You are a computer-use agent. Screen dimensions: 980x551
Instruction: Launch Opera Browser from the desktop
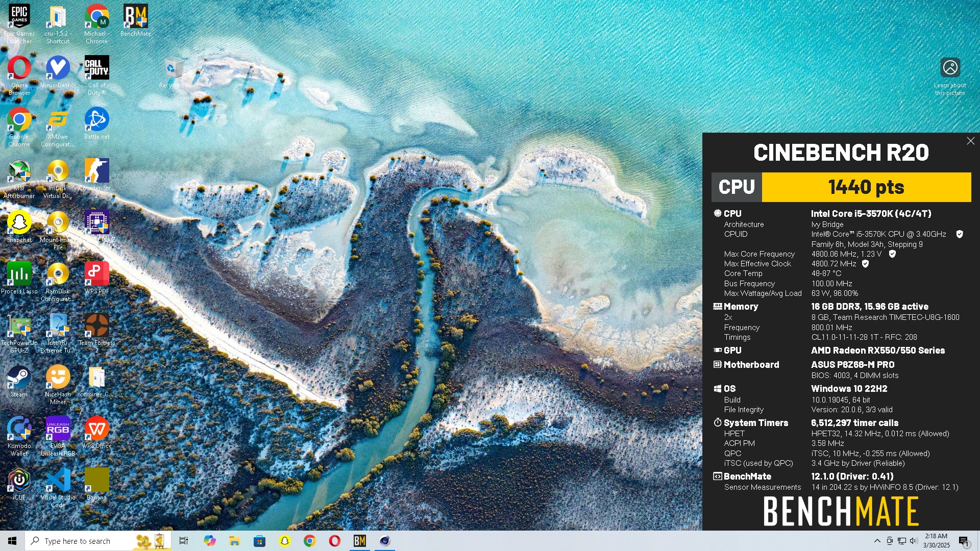tap(19, 76)
